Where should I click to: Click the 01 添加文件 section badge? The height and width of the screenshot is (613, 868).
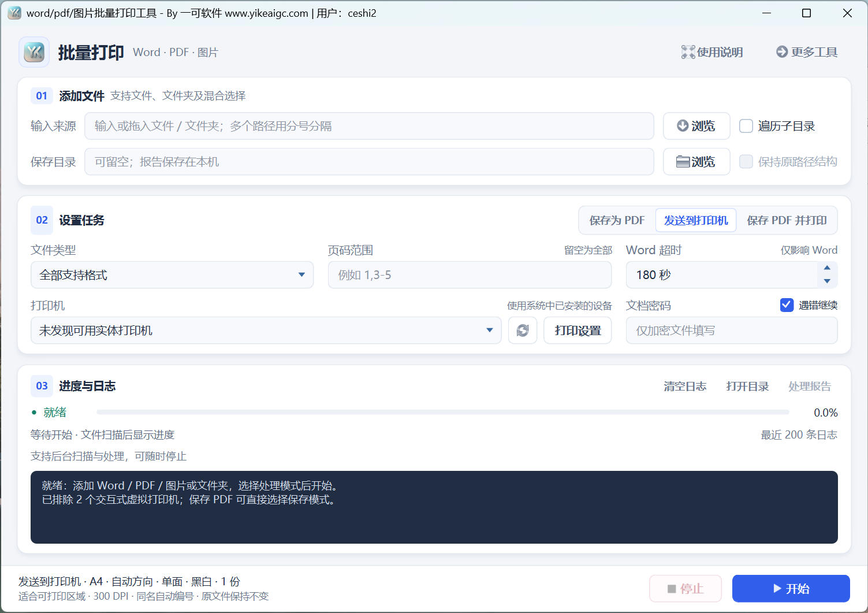(42, 96)
